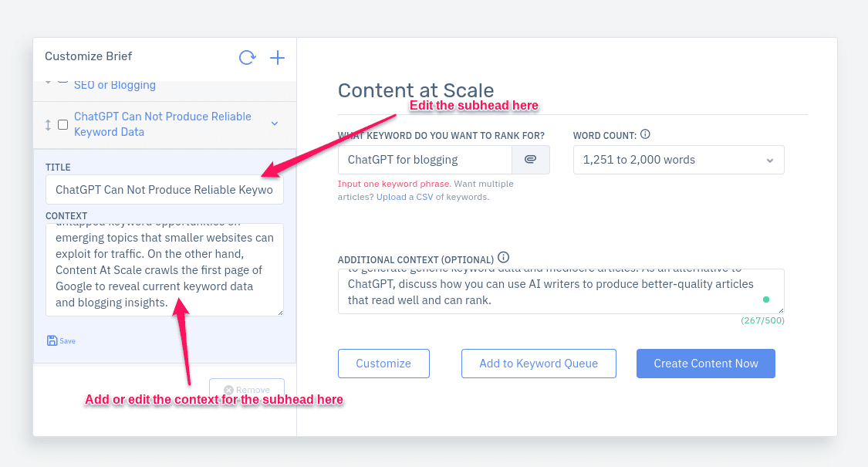
Task: Click the Content at Scale heading
Action: 416,90
